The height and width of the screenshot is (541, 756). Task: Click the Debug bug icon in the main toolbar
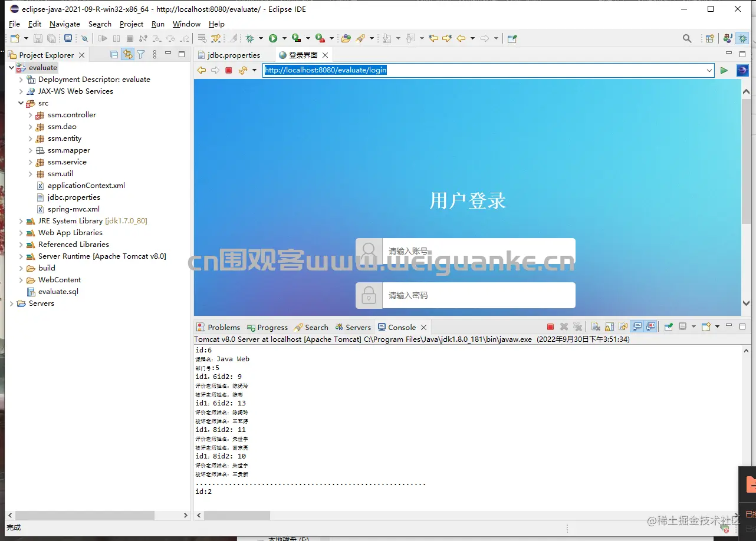(250, 38)
